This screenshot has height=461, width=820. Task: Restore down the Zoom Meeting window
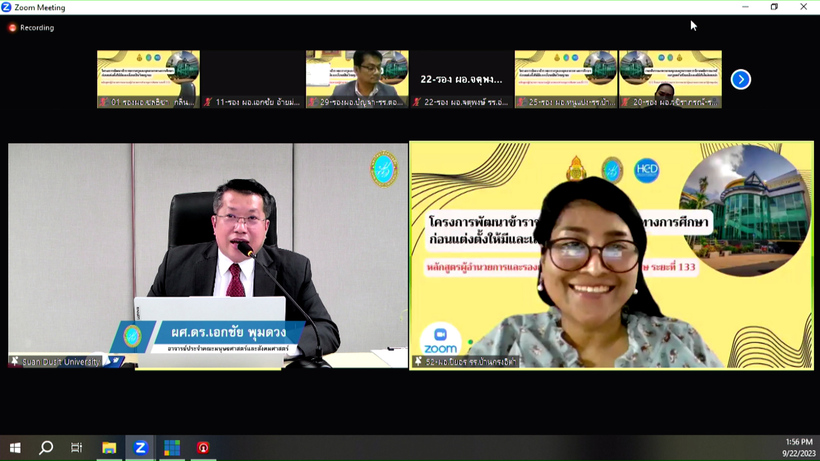click(x=774, y=7)
